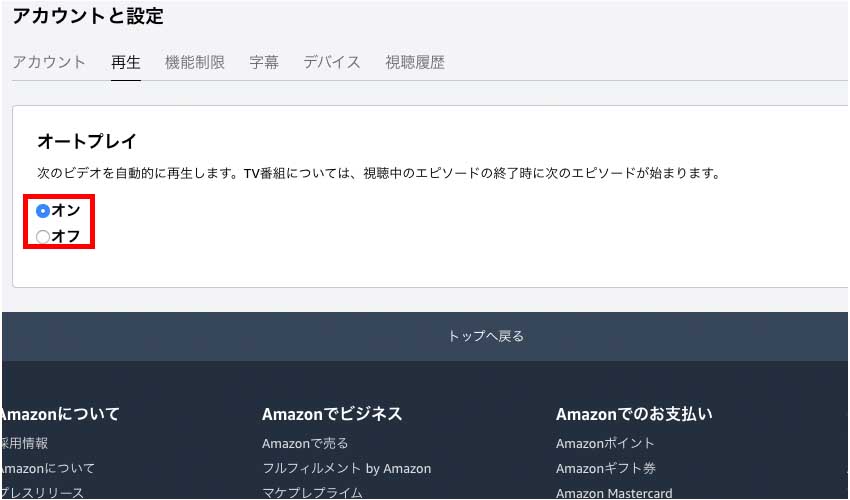The height and width of the screenshot is (500, 850).
Task: Click the マケプレプライム link
Action: pos(312,493)
